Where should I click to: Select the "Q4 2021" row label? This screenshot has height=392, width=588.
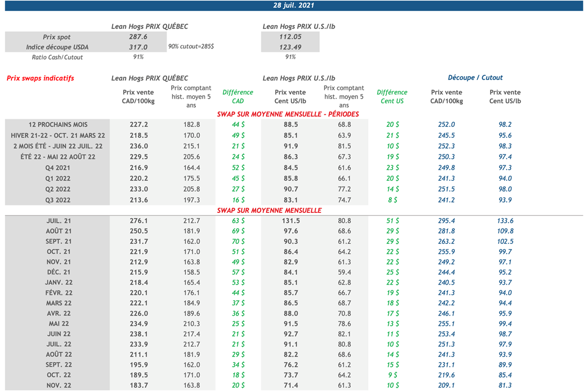tap(58, 168)
